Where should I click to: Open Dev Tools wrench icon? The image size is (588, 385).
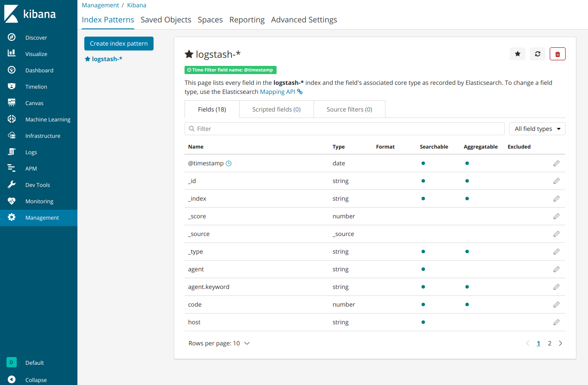(12, 184)
